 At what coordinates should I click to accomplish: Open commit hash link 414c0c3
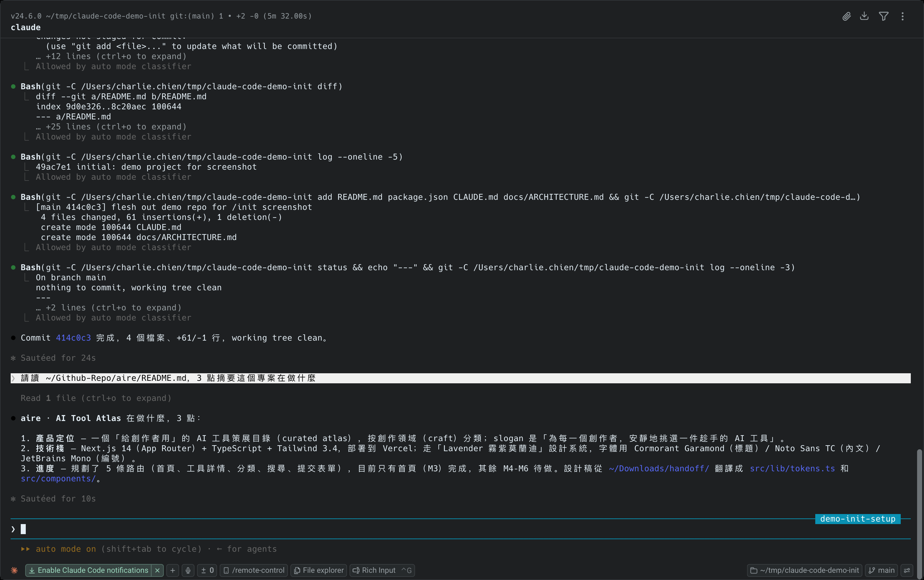tap(73, 338)
